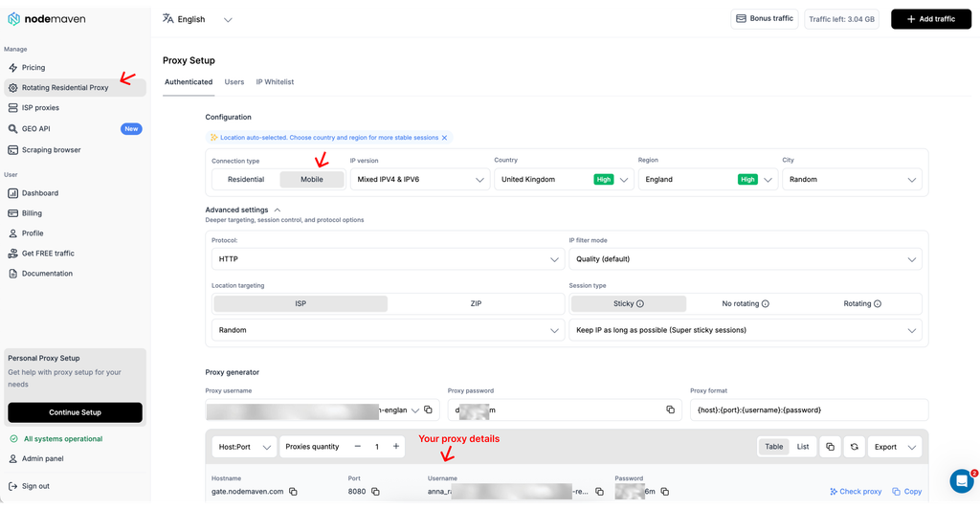Copy the proxy password in generator
This screenshot has width=980, height=509.
[x=671, y=409]
